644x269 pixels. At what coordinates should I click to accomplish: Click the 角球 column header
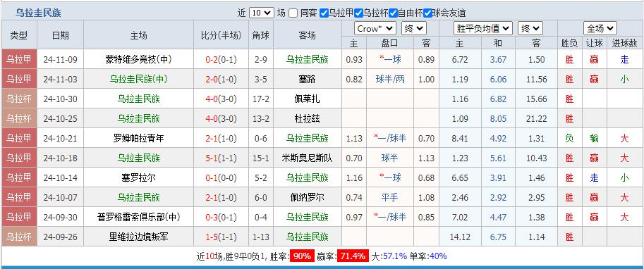click(261, 35)
